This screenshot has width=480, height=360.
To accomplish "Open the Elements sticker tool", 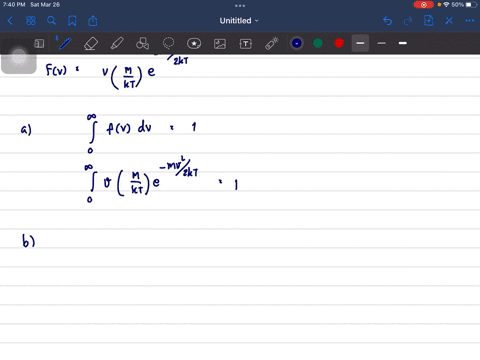I will coord(194,43).
